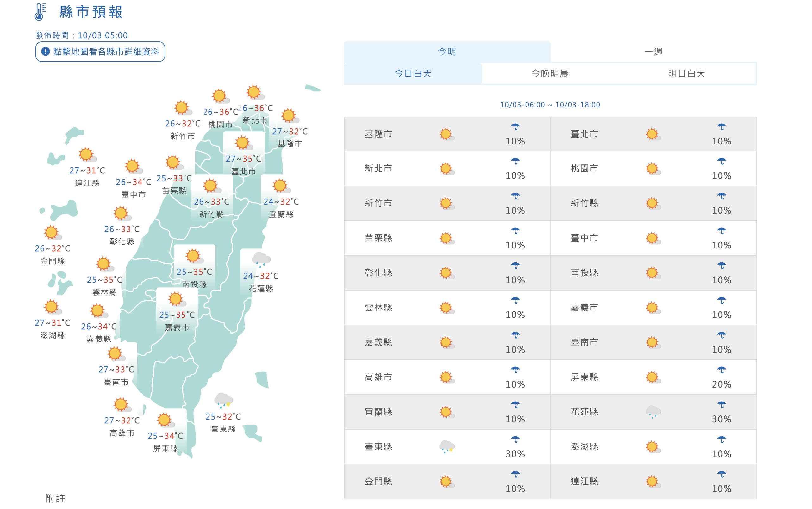The height and width of the screenshot is (509, 812).
Task: Click the 宜蘭縣 temperature label on map
Action: point(281,202)
